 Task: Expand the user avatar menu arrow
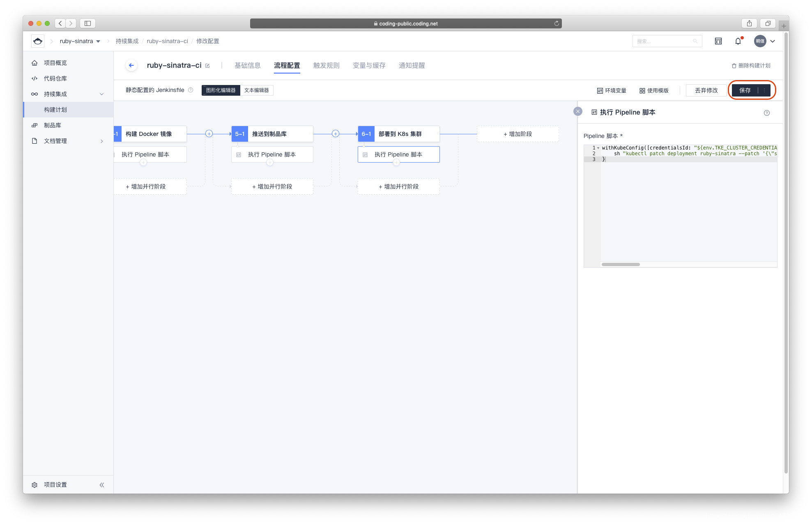point(773,41)
